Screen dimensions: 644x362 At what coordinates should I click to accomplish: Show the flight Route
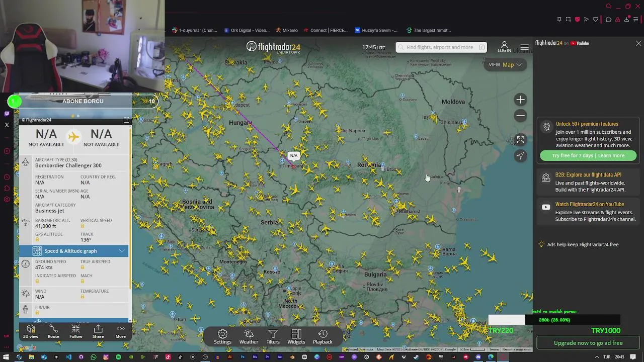coord(53,331)
